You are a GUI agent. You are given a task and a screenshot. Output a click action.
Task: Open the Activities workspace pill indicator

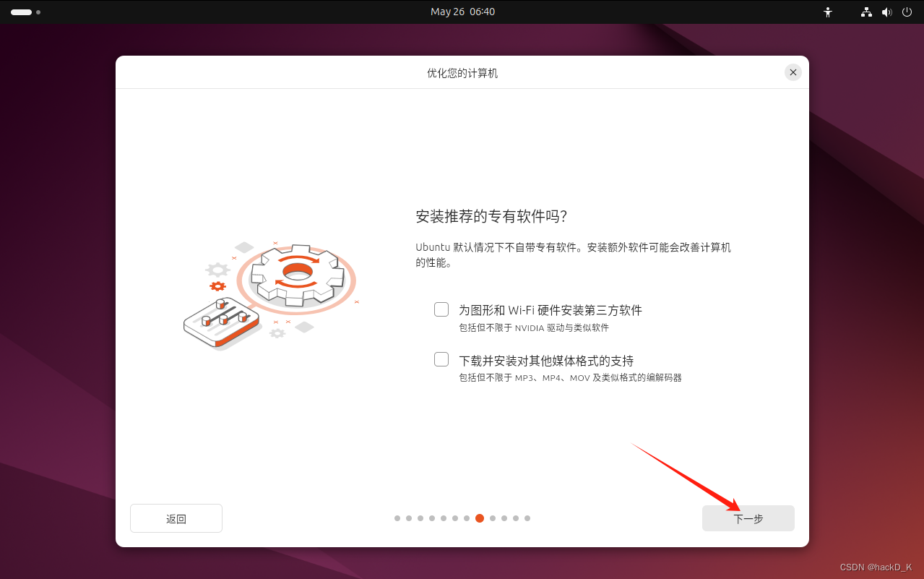tap(25, 12)
